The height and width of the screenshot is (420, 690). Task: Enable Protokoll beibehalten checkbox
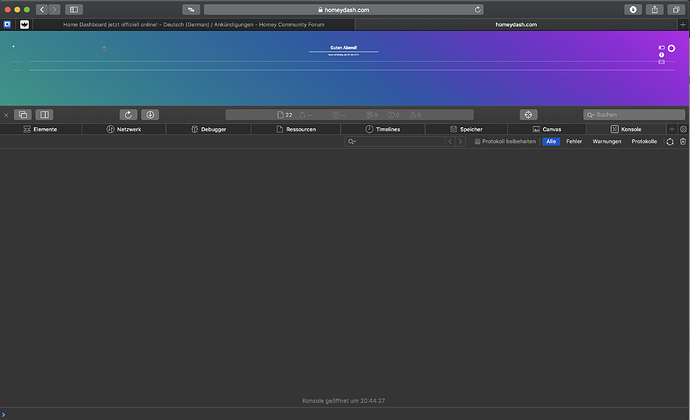pos(477,141)
